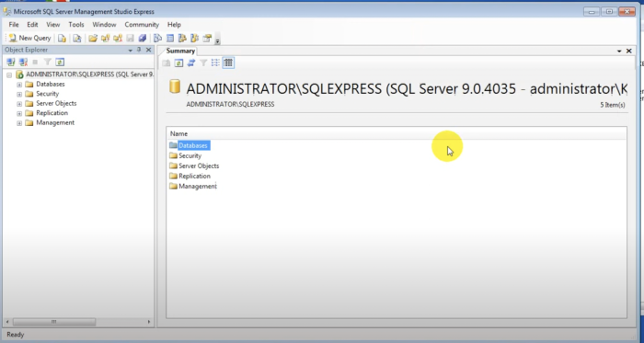Expand the Databases tree node

pyautogui.click(x=19, y=85)
